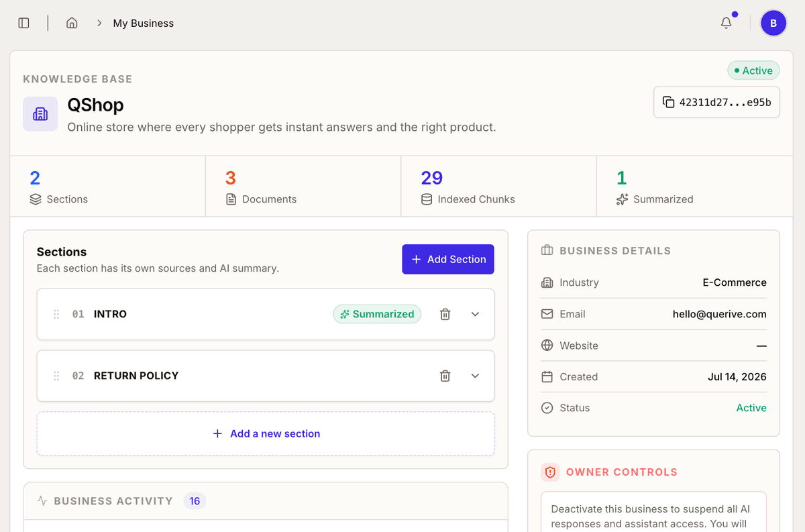Screen dimensions: 805x532
Task: Go to the home breadcrumb icon
Action: pos(72,23)
